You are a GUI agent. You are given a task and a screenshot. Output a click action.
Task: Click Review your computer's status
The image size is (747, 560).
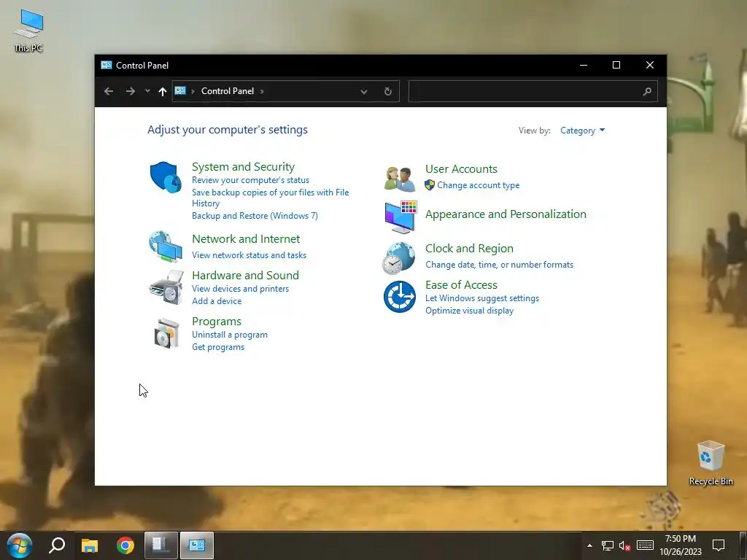(x=251, y=180)
